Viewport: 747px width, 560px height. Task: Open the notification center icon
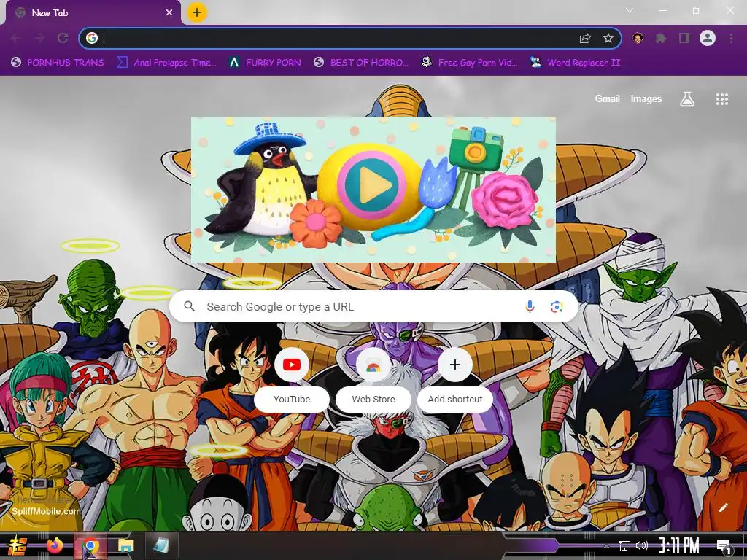click(x=723, y=546)
